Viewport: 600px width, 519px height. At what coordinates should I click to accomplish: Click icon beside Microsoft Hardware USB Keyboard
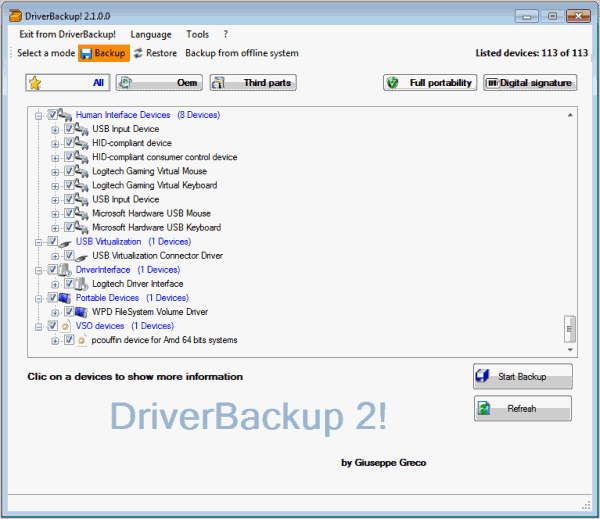pos(82,227)
